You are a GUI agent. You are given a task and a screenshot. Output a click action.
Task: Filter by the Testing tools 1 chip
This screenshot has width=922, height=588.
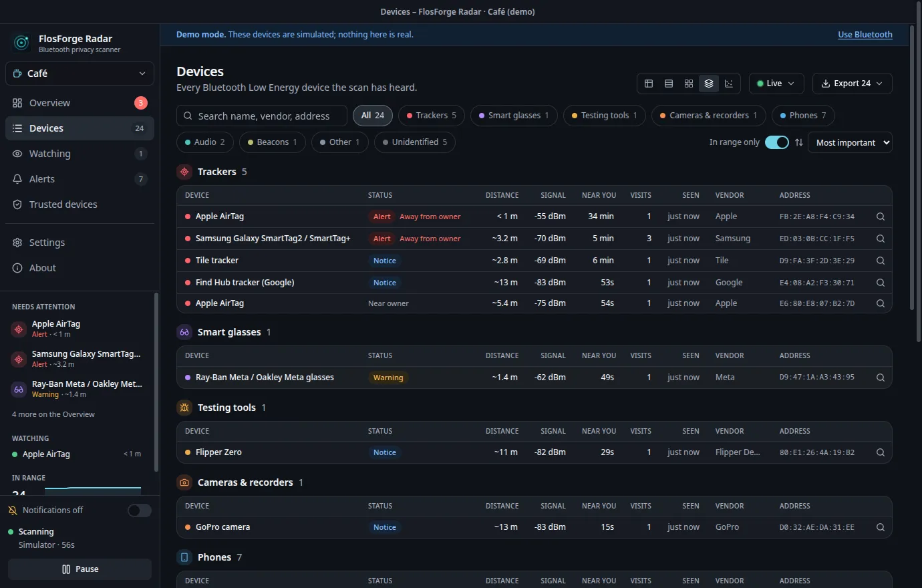(605, 116)
